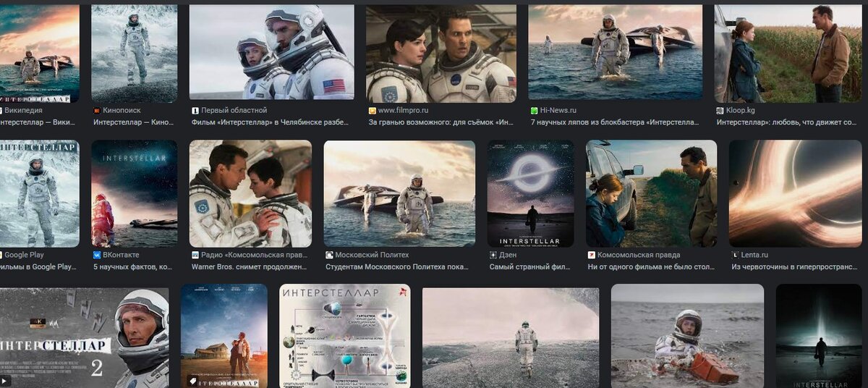Open the Hi-News.ru source name
868x388 pixels.
[558, 111]
